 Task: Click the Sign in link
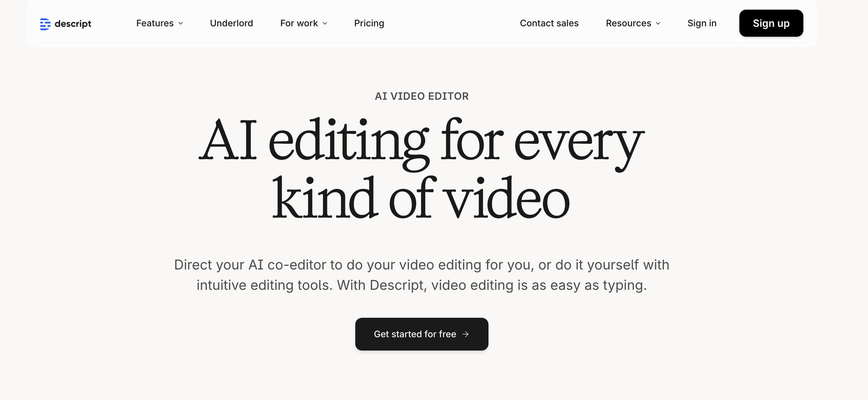(x=702, y=23)
